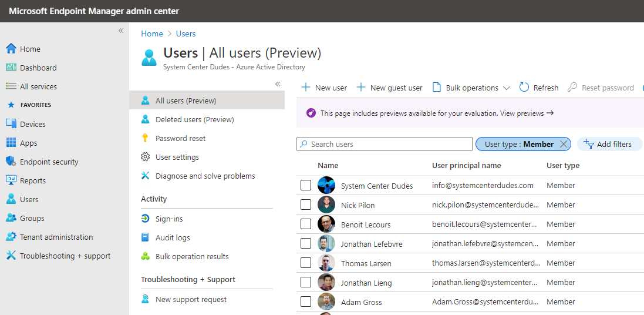Remove the User type Member filter
The width and height of the screenshot is (644, 315).
click(x=564, y=144)
